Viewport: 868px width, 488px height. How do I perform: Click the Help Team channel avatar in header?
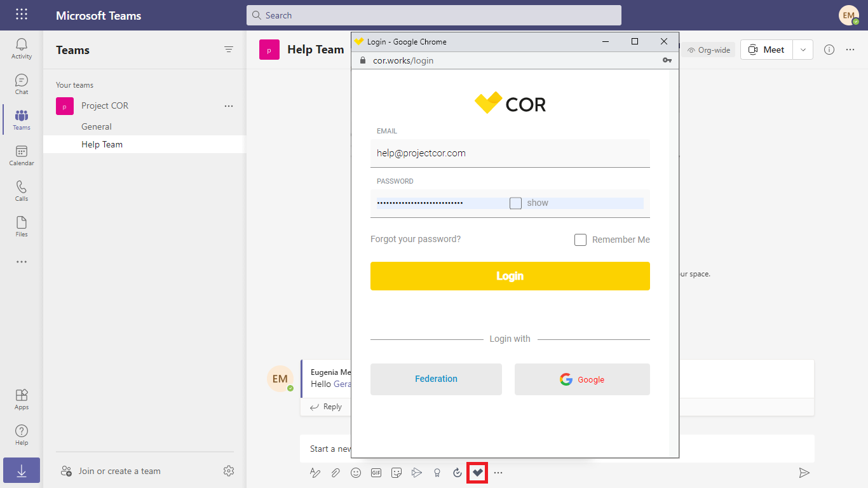pyautogui.click(x=269, y=50)
